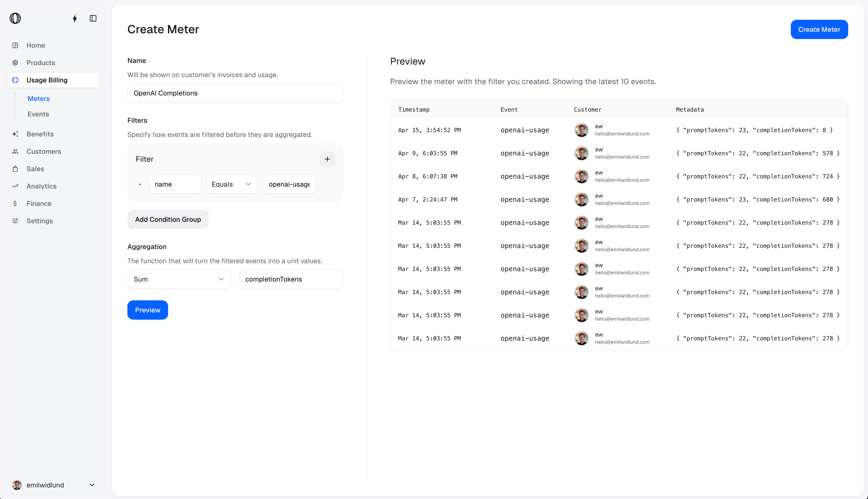This screenshot has width=868, height=499.
Task: Click the Home grid icon
Action: pos(15,45)
